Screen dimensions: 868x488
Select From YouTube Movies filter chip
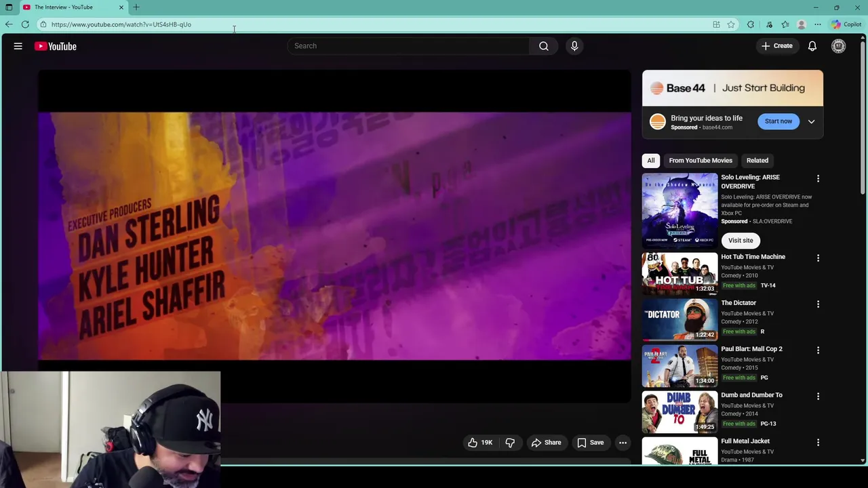point(701,161)
